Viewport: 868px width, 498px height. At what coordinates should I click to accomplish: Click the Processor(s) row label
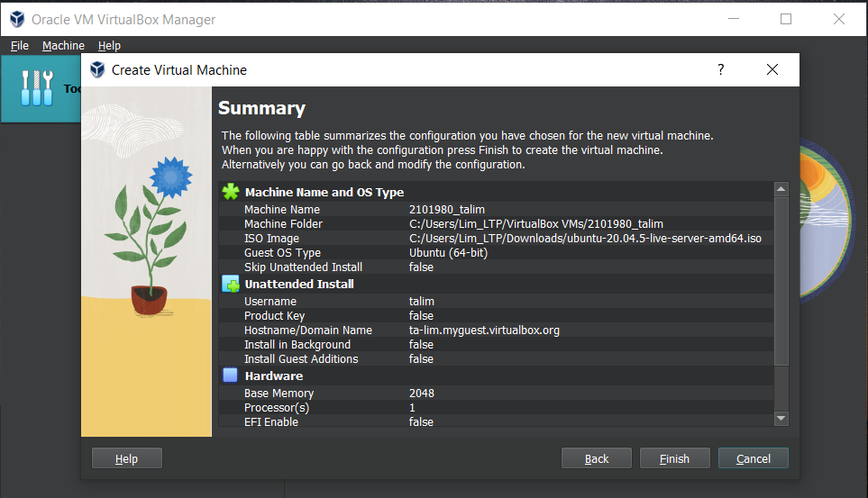click(x=277, y=407)
